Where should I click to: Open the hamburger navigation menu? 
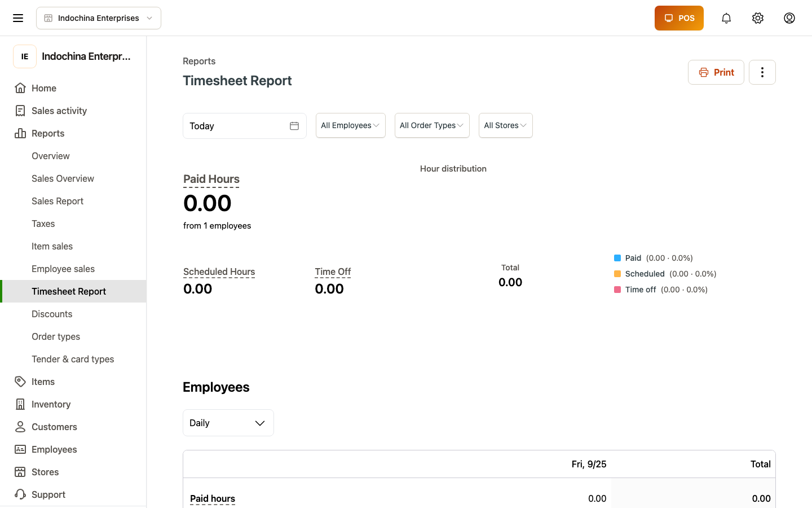(18, 18)
